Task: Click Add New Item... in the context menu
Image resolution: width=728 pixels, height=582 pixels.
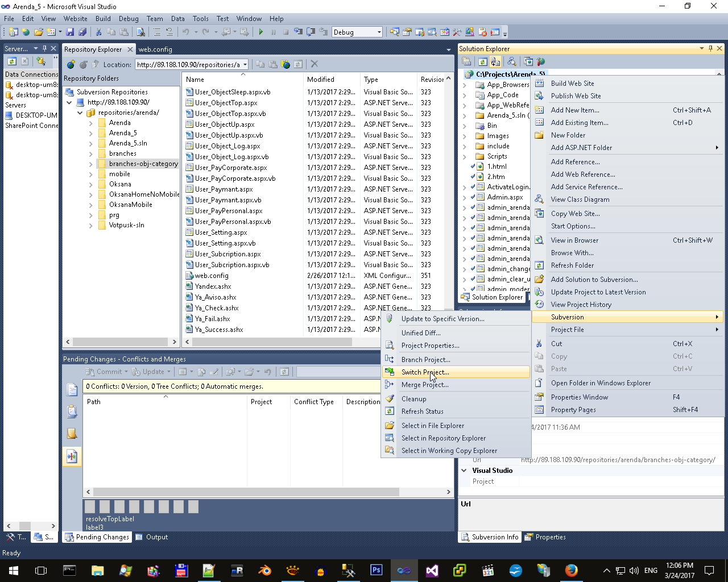Action: (x=628, y=110)
